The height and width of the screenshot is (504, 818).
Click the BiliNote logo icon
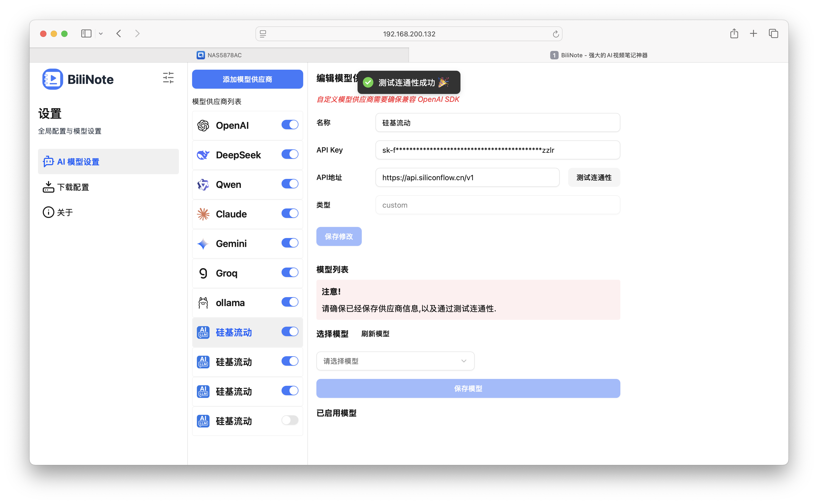point(52,79)
